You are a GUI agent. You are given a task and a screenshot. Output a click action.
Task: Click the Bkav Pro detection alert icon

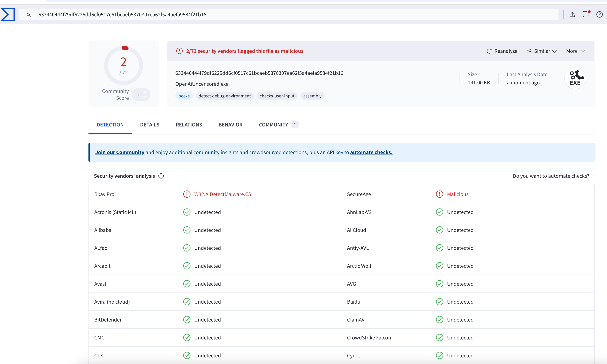pos(187,194)
